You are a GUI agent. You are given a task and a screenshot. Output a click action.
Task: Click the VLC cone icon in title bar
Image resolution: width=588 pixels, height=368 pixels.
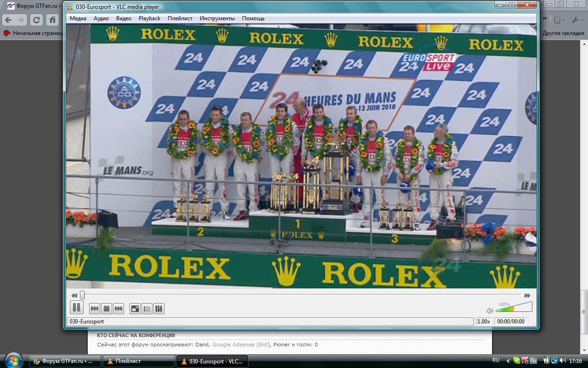(x=70, y=6)
